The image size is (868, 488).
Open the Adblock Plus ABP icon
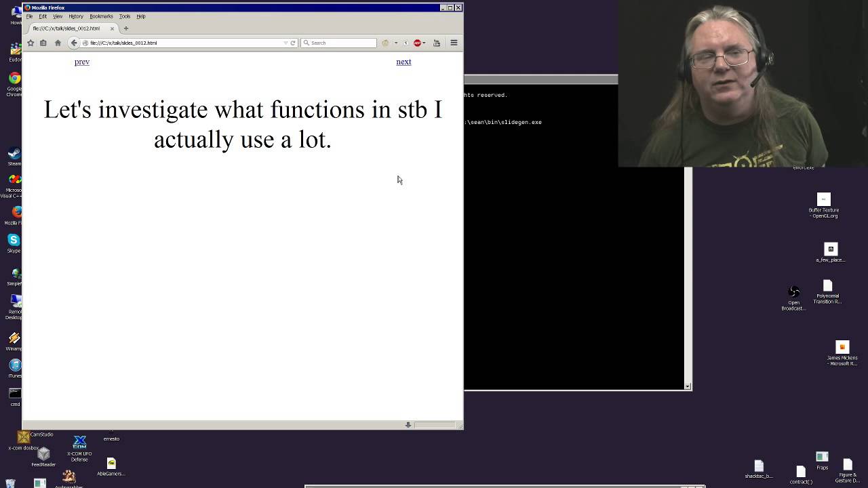(417, 43)
